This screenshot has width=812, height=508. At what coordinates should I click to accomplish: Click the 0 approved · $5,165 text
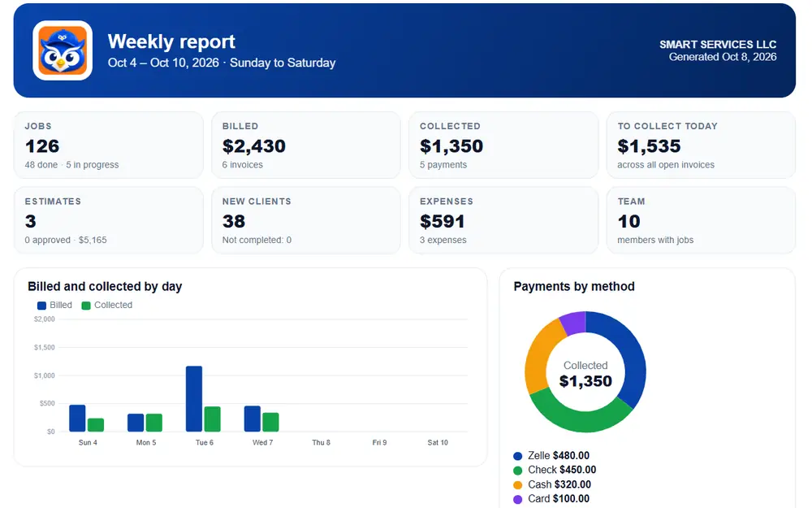pos(66,240)
